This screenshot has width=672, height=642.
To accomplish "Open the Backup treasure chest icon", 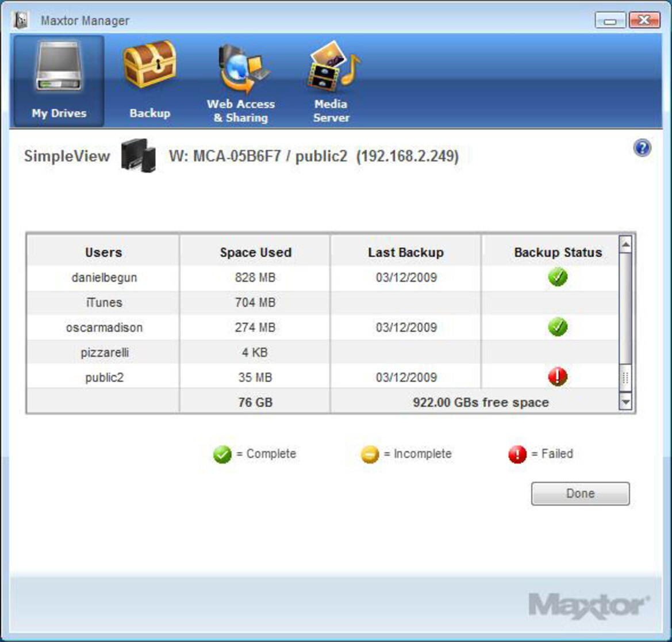I will pyautogui.click(x=149, y=64).
